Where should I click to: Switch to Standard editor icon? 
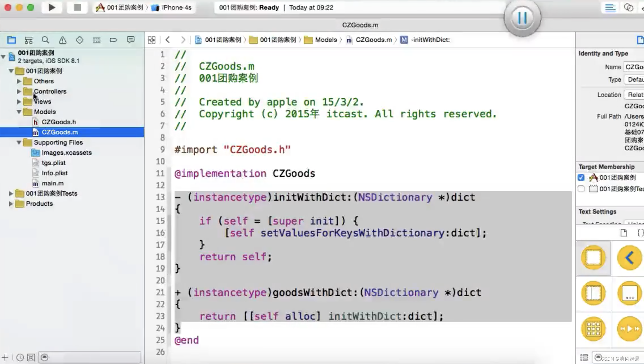[610, 8]
